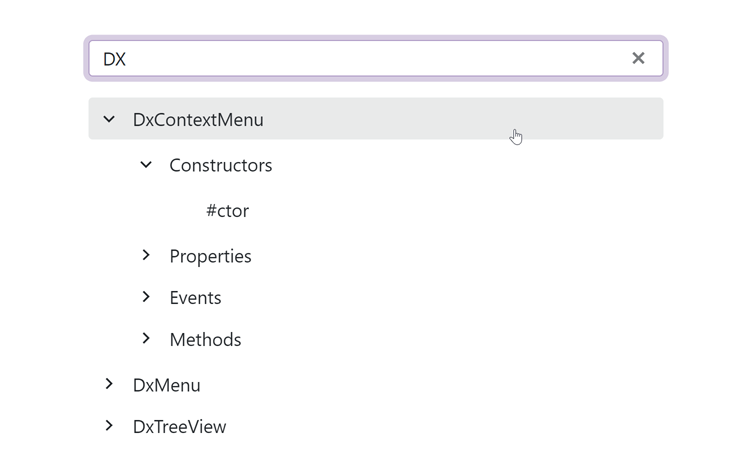Select the DxContextMenu tree item label

[198, 120]
